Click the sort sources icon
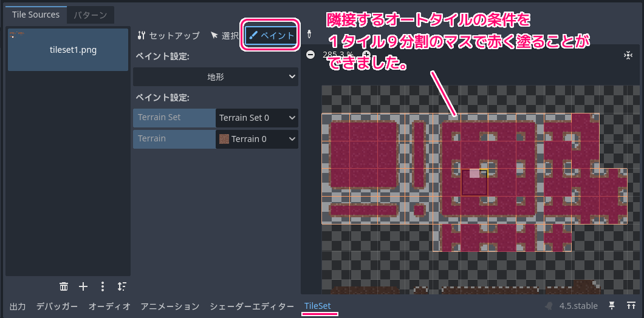 pyautogui.click(x=122, y=286)
